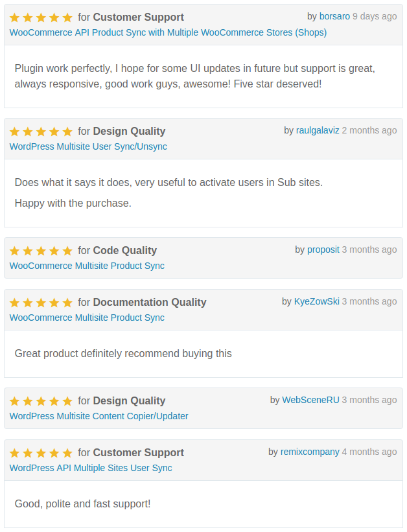The height and width of the screenshot is (532, 407).
Task: Click the review text 'Good, polite and fast support!'
Action: [x=82, y=504]
